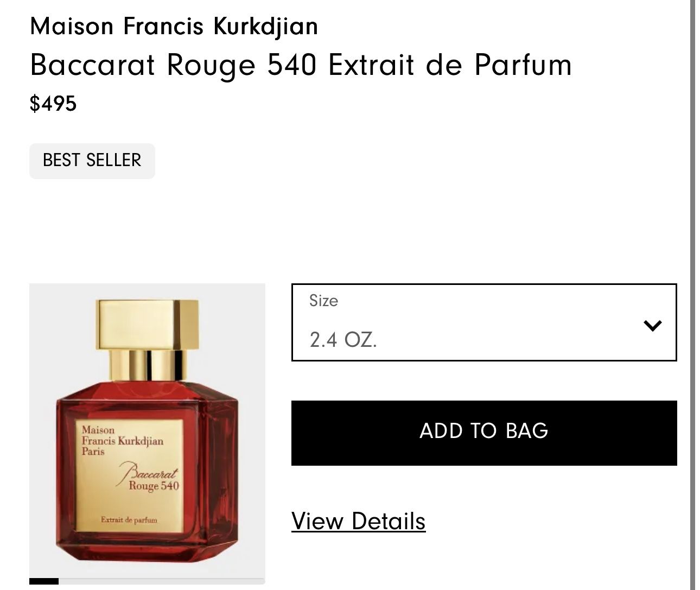Add the perfume with ADD TO BAG
Viewport: 700px width, 590px height.
[484, 433]
